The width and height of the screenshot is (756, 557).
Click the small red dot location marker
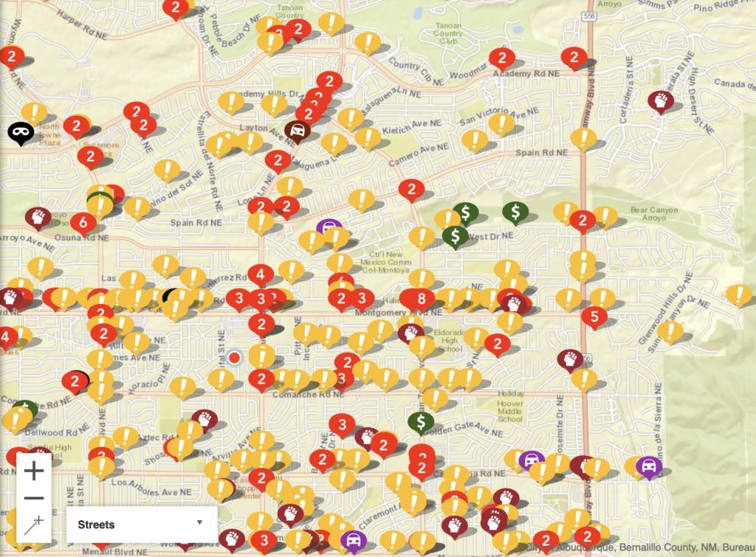click(234, 358)
